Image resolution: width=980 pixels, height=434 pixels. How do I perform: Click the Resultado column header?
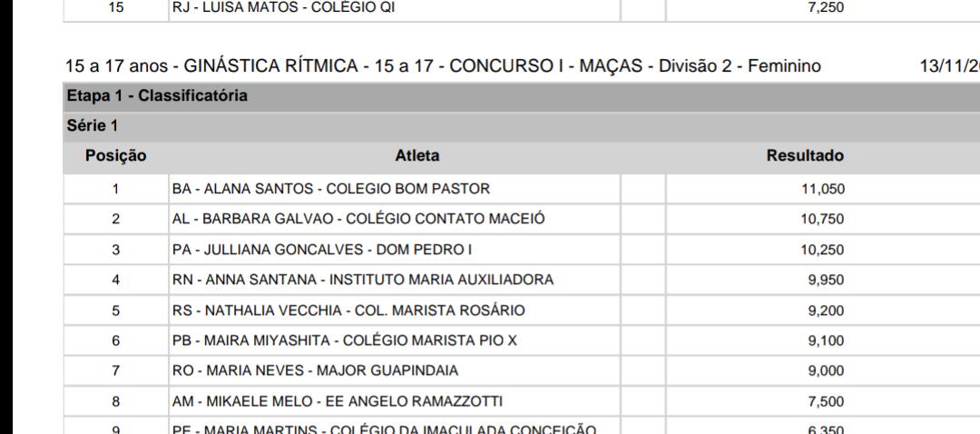tap(805, 156)
